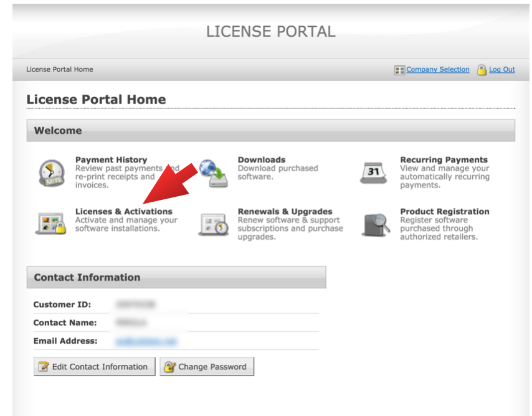Go to Recurring Payments via its title
The width and height of the screenshot is (532, 416).
click(x=444, y=160)
